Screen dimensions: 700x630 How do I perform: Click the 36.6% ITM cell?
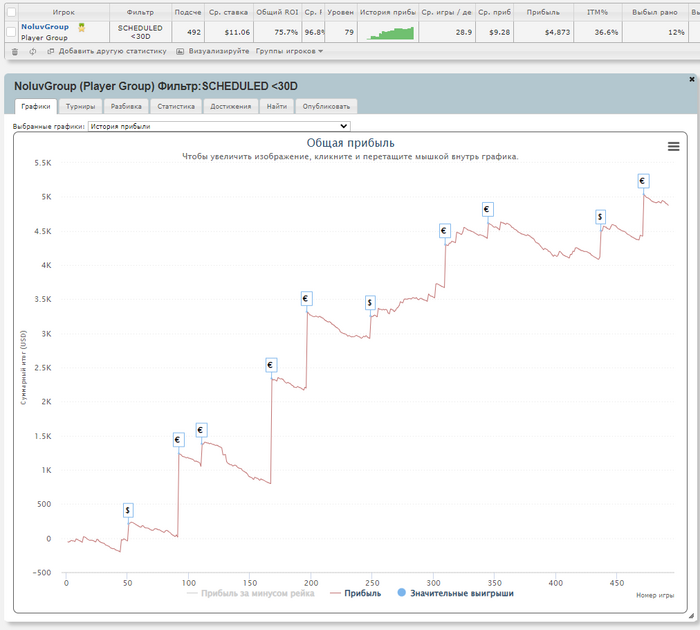pyautogui.click(x=597, y=32)
